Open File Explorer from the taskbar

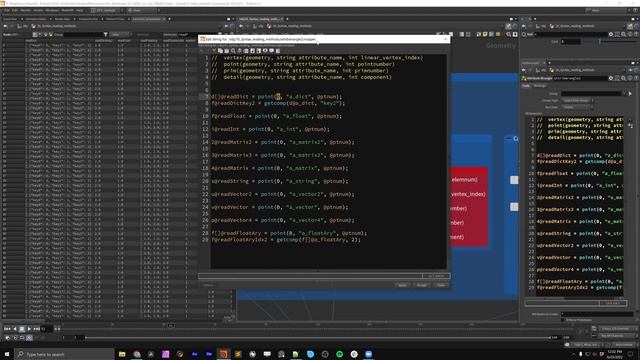click(122, 354)
